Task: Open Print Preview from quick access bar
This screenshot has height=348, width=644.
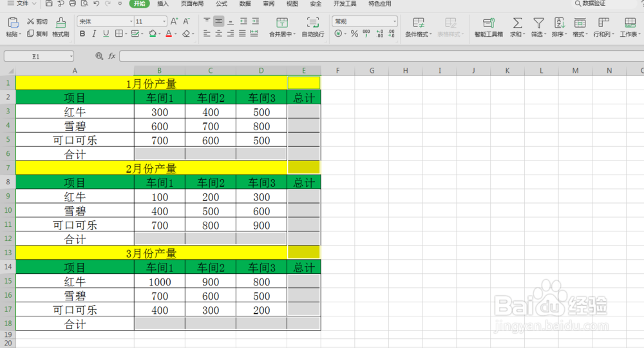Action: point(84,4)
